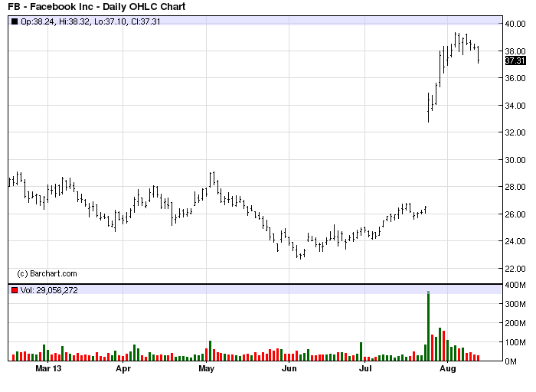Click the 200M volume axis label
Screen dimensions: 536x392
click(515, 323)
